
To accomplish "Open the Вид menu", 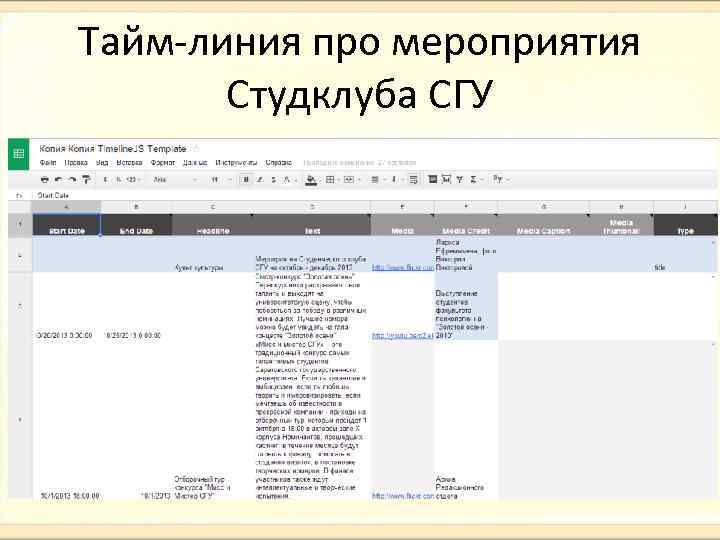I will point(102,163).
